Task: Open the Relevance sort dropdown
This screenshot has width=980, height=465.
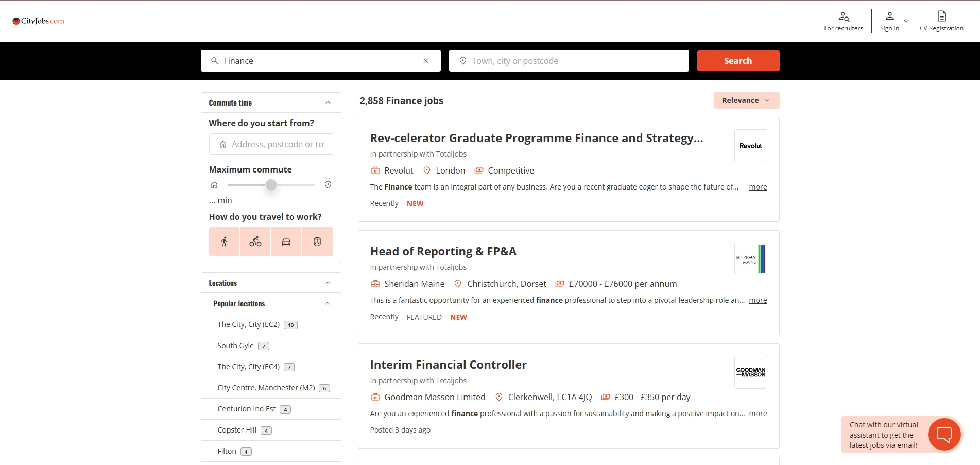Action: 746,100
